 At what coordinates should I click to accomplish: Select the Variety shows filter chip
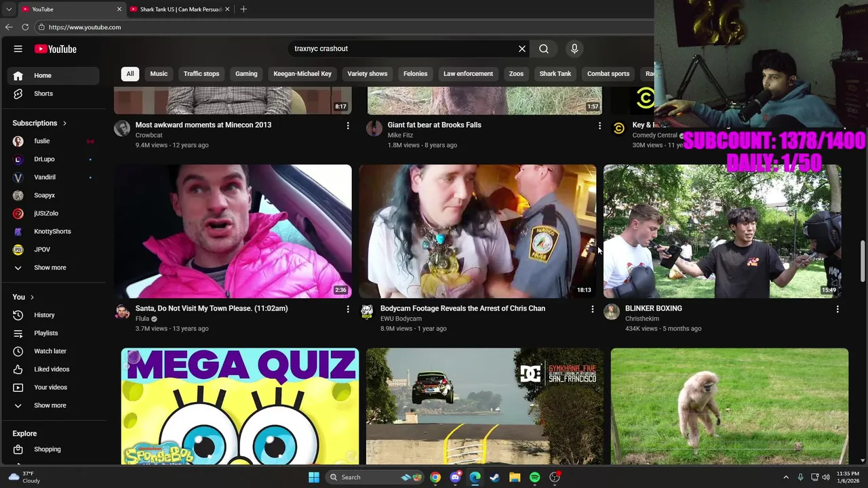368,74
